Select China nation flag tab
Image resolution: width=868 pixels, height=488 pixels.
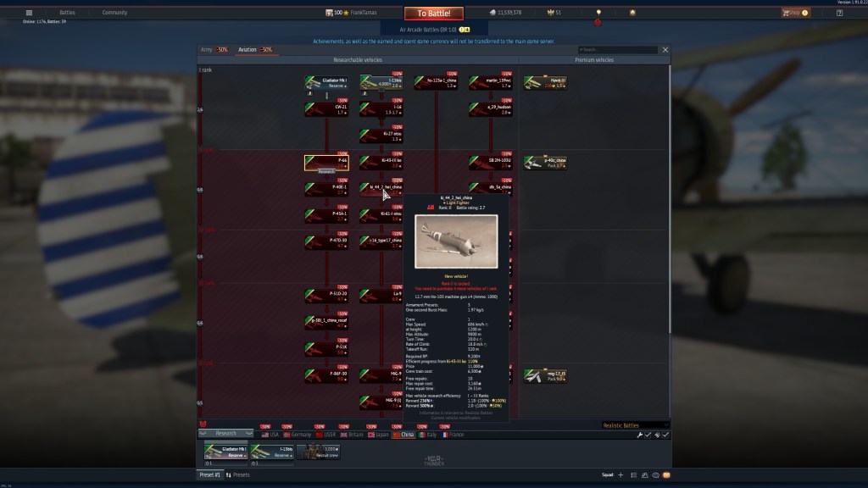pyautogui.click(x=403, y=435)
